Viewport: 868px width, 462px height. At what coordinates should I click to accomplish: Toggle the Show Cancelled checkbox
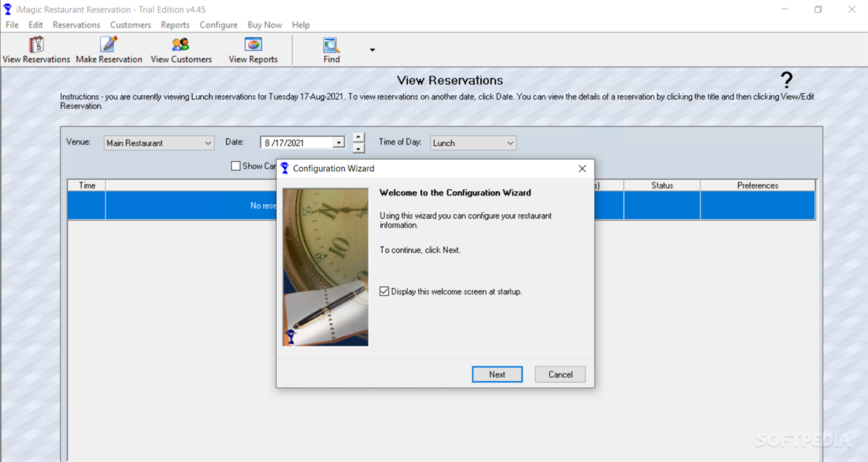[235, 166]
